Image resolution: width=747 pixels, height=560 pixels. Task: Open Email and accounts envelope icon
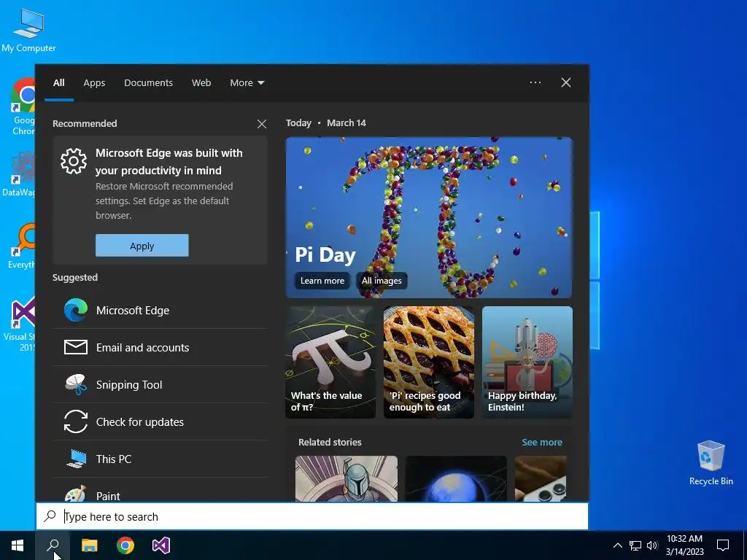[76, 347]
